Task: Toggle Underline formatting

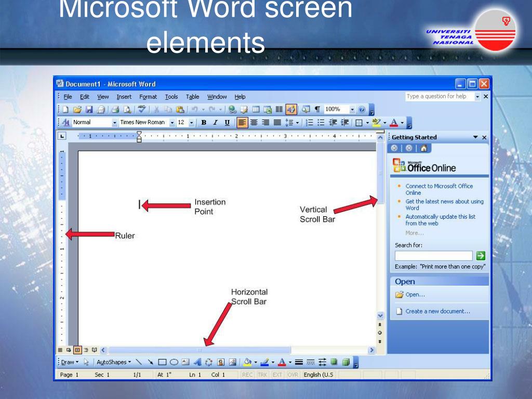Action: (227, 123)
